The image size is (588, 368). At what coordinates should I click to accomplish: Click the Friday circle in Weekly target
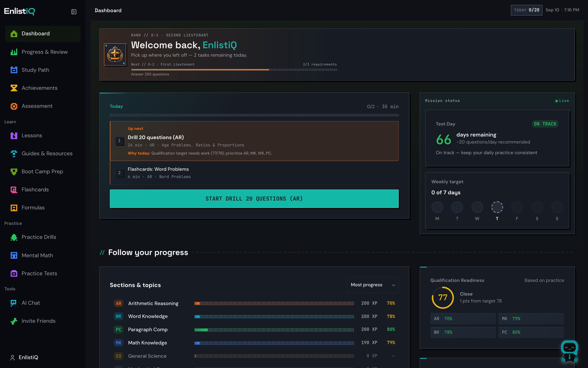pos(517,207)
